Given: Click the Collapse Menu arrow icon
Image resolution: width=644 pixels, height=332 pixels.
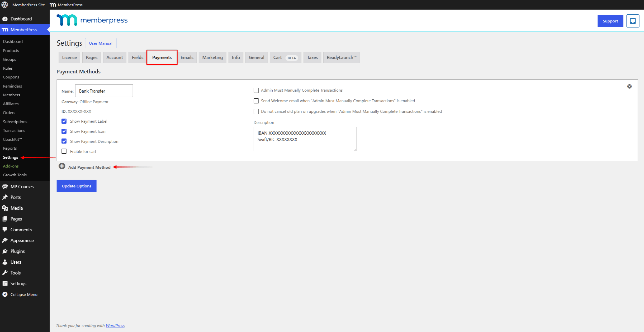Looking at the screenshot, I should pos(5,294).
